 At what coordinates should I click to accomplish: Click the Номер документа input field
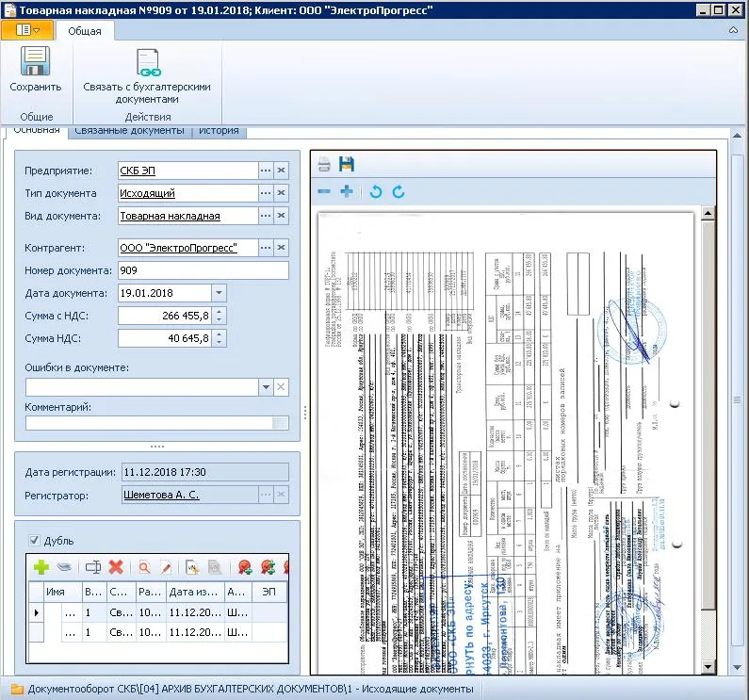pos(203,270)
